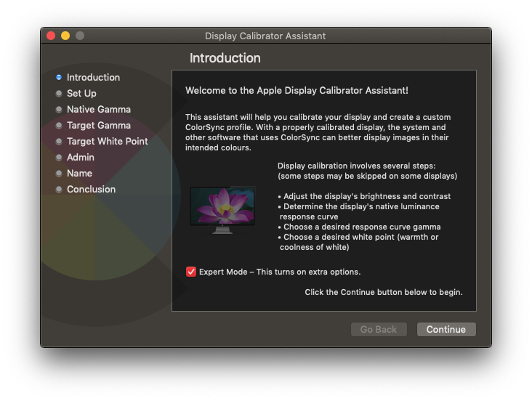
Task: Click the grey bullet beside Target Gamma
Action: pyautogui.click(x=59, y=125)
